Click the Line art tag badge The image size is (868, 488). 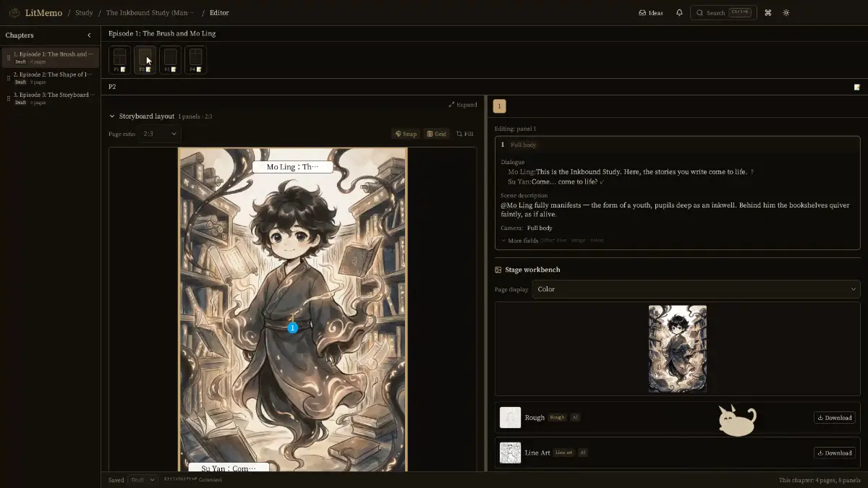click(564, 453)
